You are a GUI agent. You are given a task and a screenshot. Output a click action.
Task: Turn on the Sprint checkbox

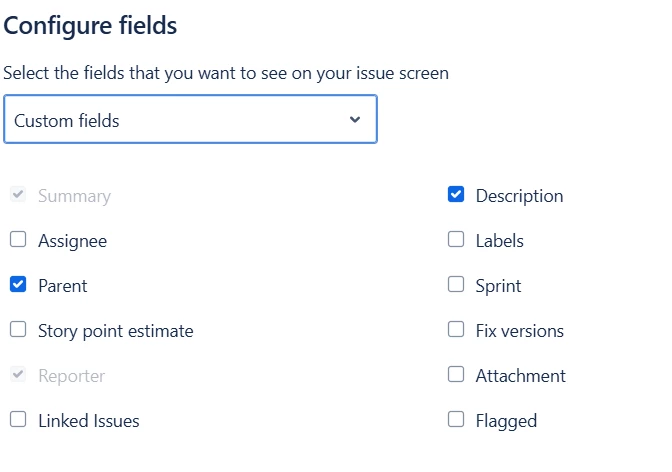point(456,285)
